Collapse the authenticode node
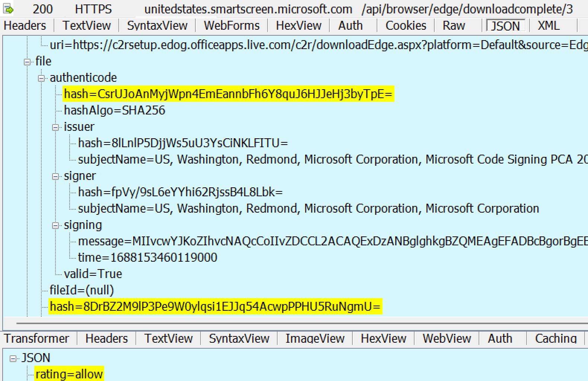This screenshot has width=588, height=381. point(41,78)
